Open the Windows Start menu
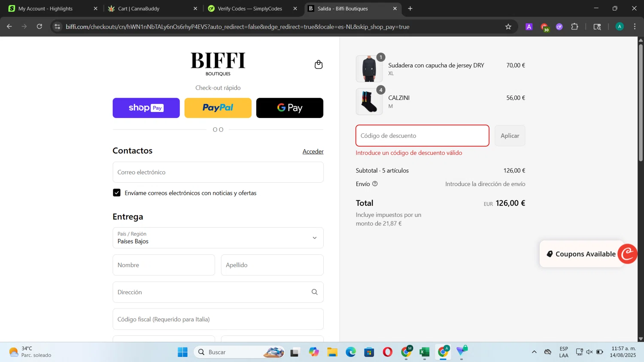 182,352
